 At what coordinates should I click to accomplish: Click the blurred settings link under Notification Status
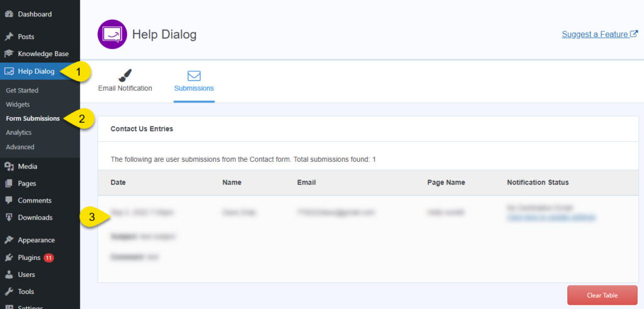tap(551, 217)
